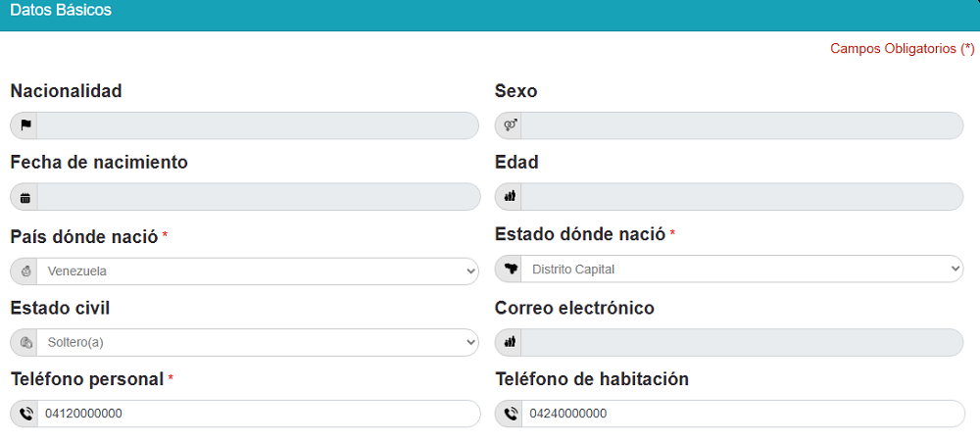Click the Fecha de nacimiento label
The image size is (980, 442).
pos(99,163)
